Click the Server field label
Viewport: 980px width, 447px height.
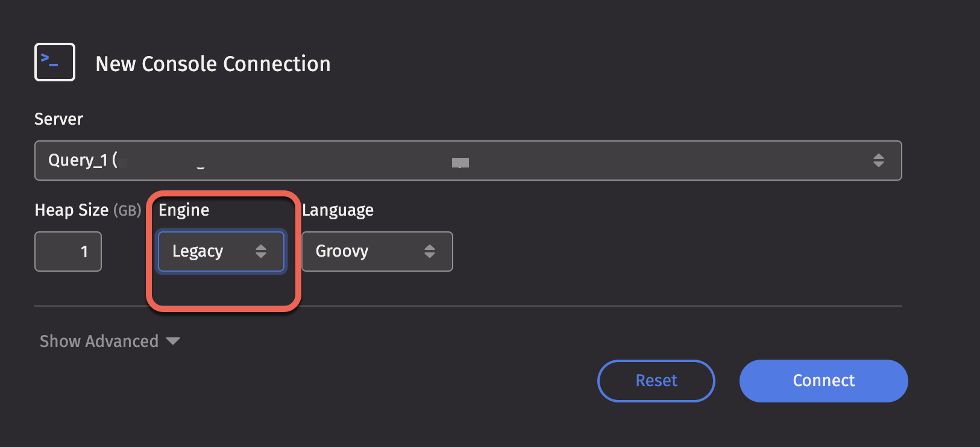[58, 119]
